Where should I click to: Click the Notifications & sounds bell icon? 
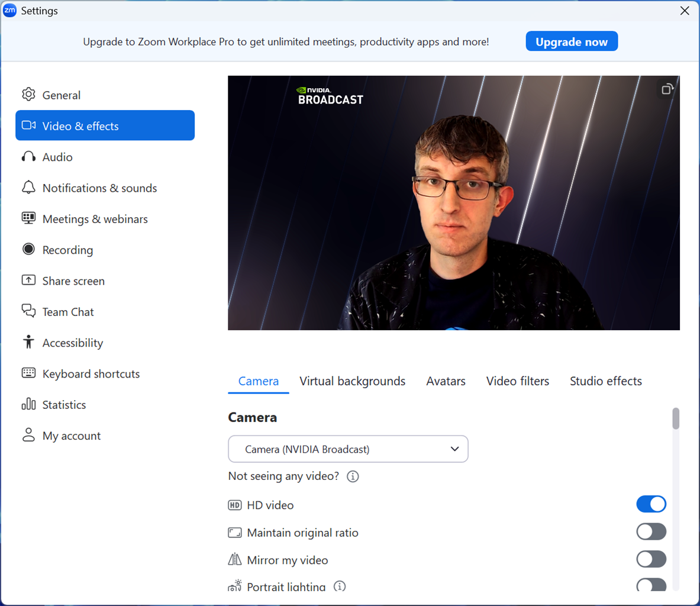click(28, 188)
